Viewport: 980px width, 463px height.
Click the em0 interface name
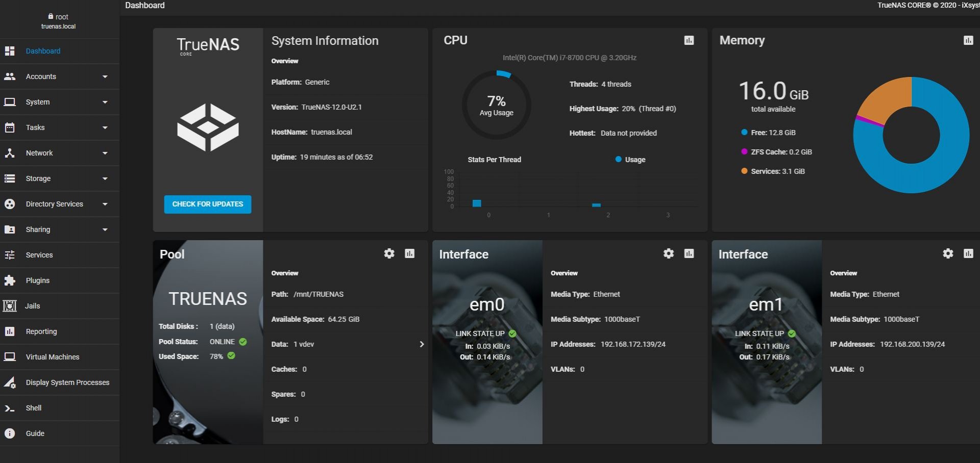pyautogui.click(x=487, y=304)
